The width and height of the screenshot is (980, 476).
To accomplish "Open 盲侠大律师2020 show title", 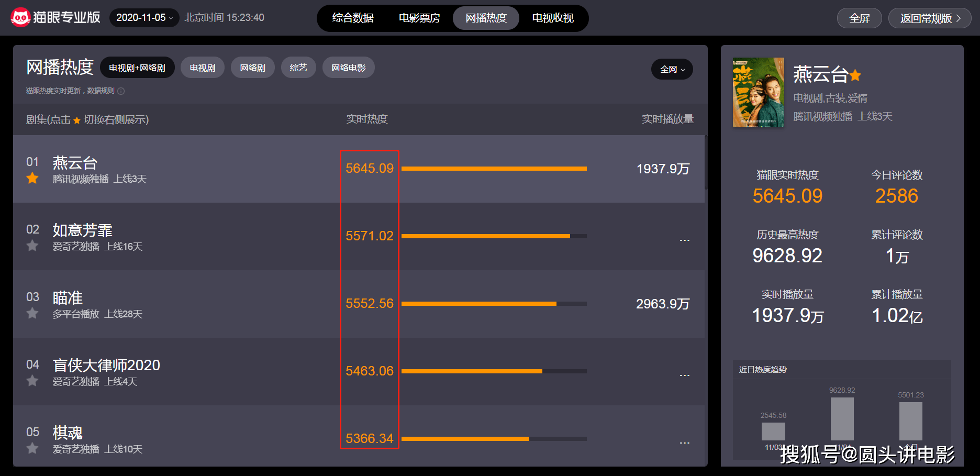I will [106, 366].
